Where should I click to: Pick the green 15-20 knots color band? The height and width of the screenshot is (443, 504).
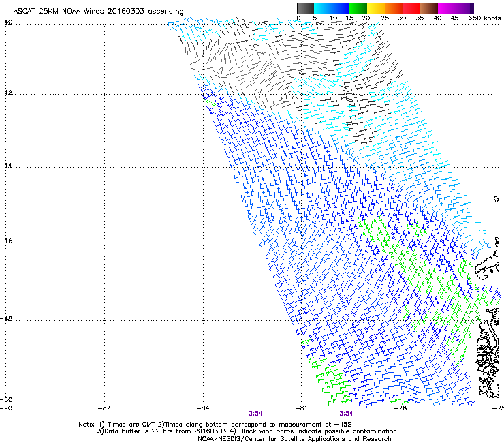pyautogui.click(x=358, y=8)
